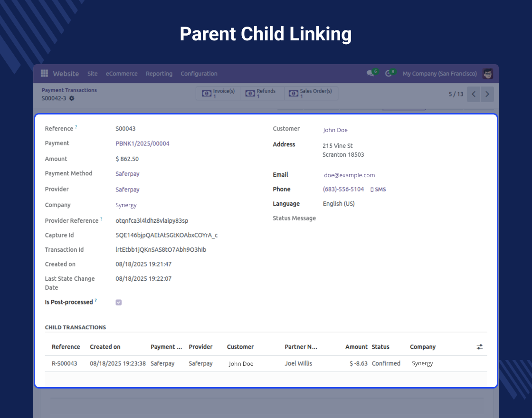
Task: Open the messages chat bubble icon
Action: [x=370, y=74]
